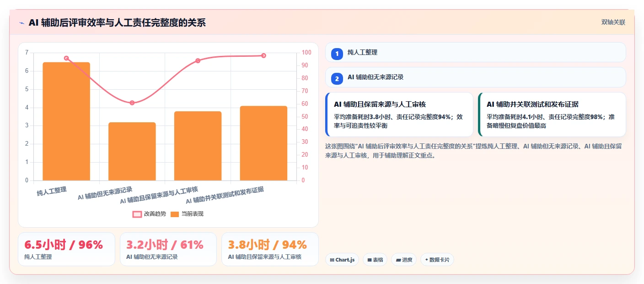Image resolution: width=644 pixels, height=284 pixels.
Task: Click the number 2 badge for AI 辅助但无来源记录
Action: (x=337, y=78)
